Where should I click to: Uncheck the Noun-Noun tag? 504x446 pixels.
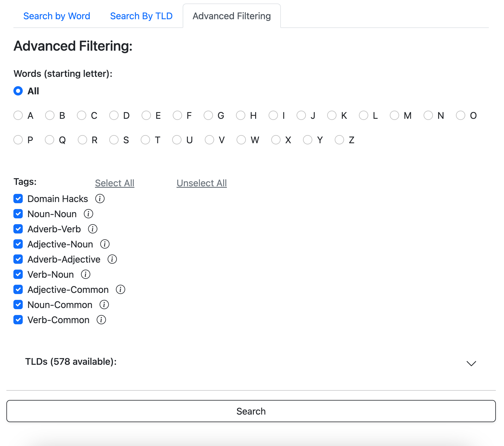click(x=18, y=214)
